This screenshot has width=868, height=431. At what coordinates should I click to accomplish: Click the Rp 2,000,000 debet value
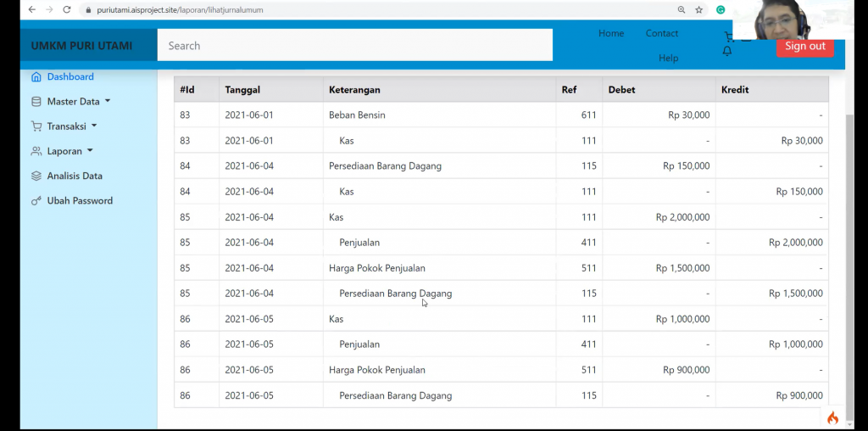tap(682, 217)
